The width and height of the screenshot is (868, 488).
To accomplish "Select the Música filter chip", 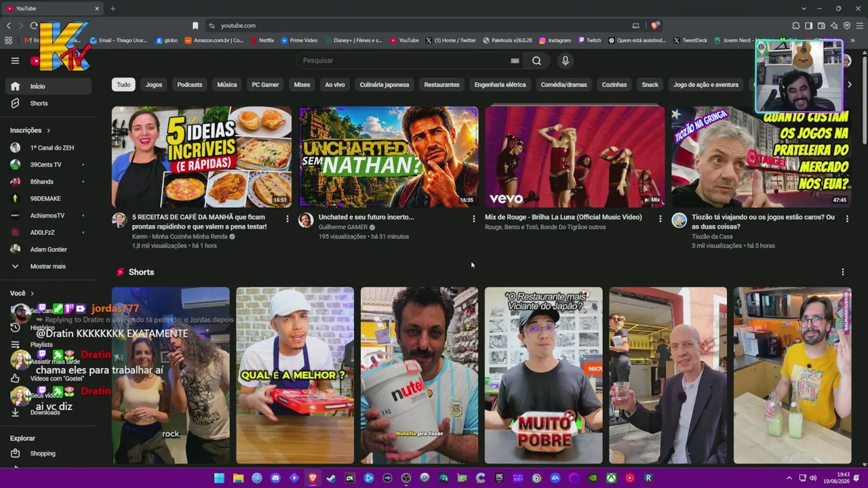I will coord(227,85).
